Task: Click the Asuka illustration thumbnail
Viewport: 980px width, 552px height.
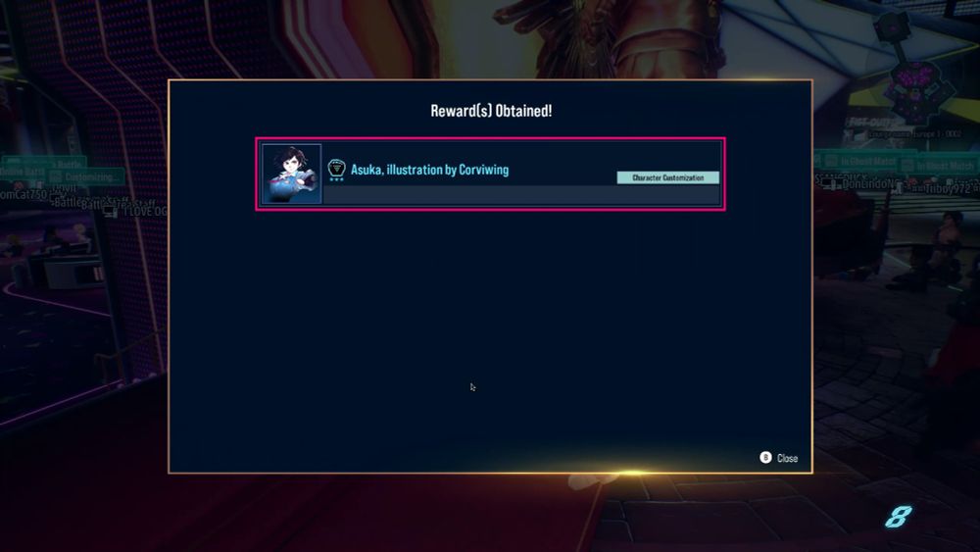Action: click(292, 174)
